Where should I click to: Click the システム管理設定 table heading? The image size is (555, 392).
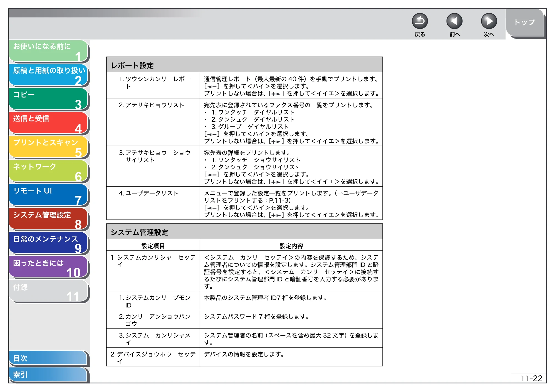[244, 232]
